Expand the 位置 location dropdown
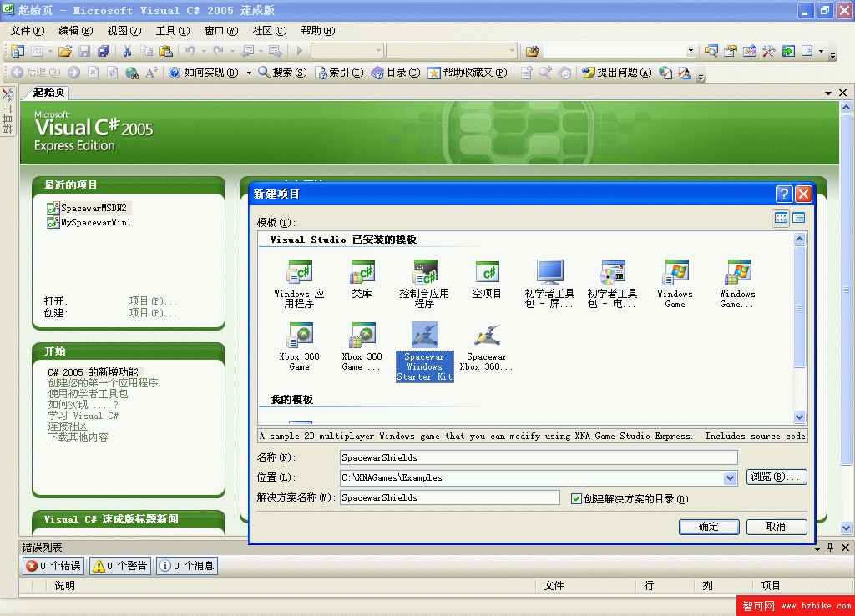855x616 pixels. click(730, 478)
